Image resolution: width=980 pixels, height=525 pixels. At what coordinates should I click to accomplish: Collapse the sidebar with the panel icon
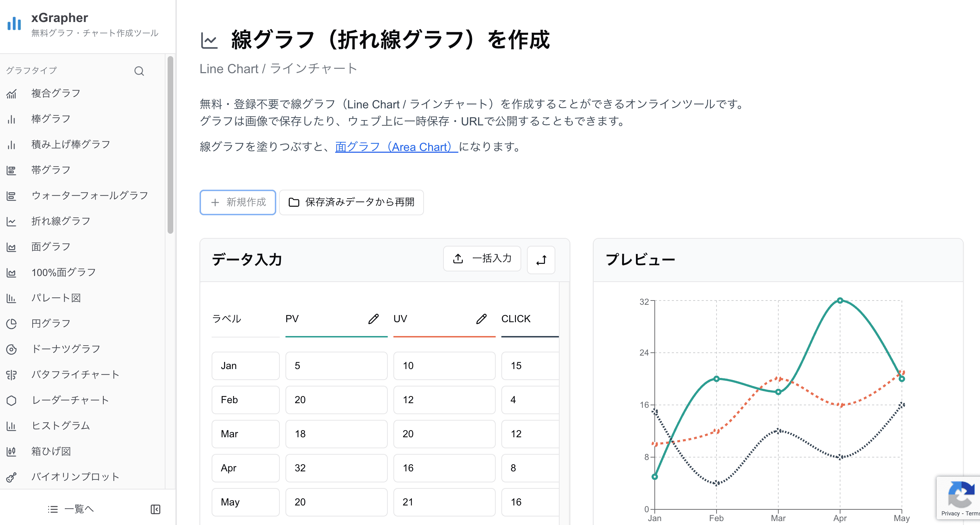(x=155, y=509)
